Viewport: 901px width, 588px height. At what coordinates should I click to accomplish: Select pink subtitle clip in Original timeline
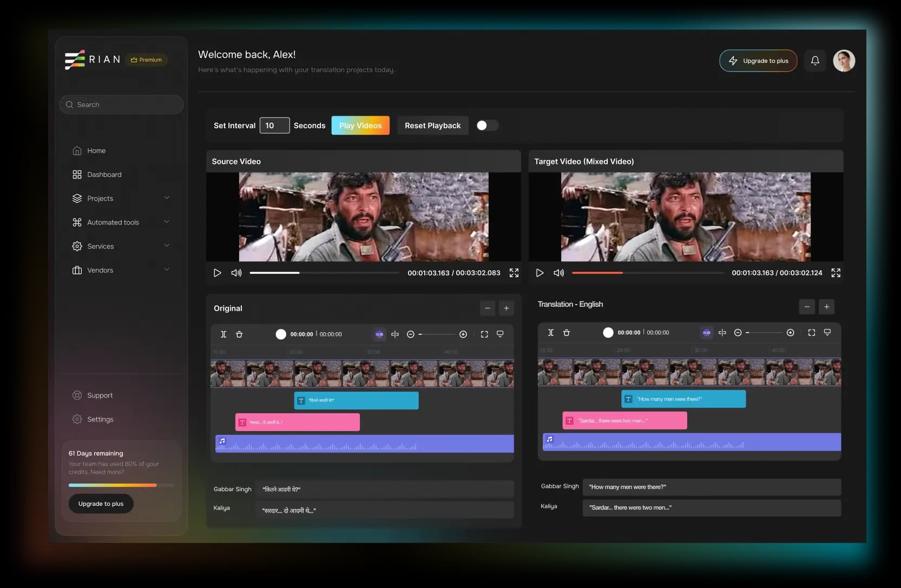pos(298,422)
